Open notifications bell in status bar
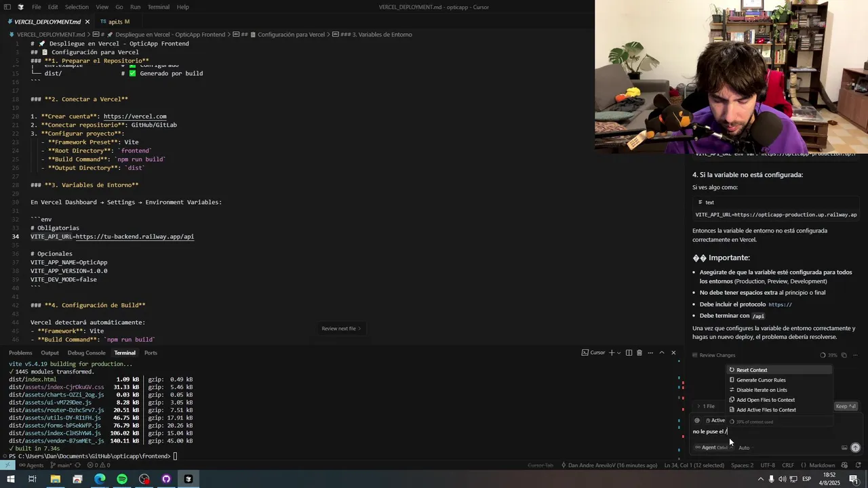 pos(857,465)
